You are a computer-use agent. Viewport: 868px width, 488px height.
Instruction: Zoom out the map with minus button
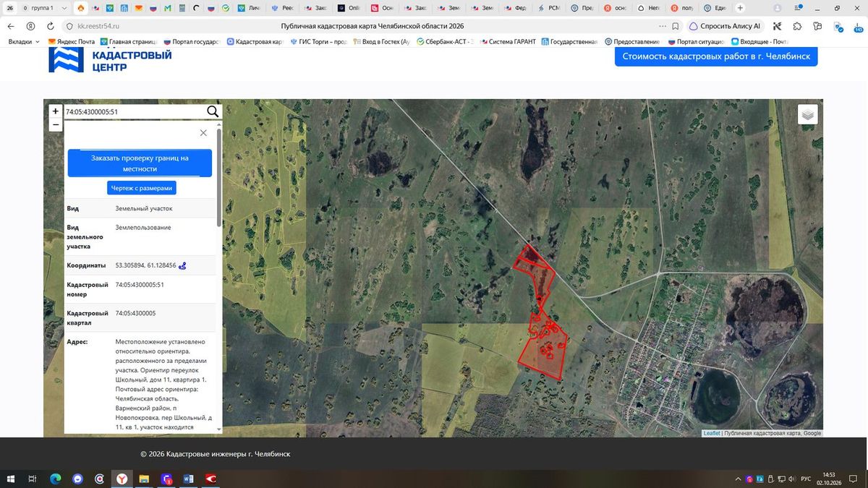tap(56, 124)
